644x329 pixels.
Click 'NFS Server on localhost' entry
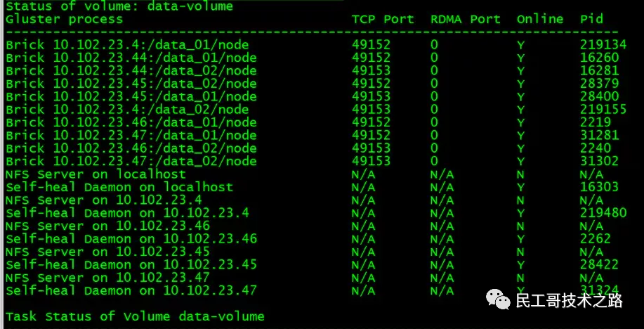(96, 174)
